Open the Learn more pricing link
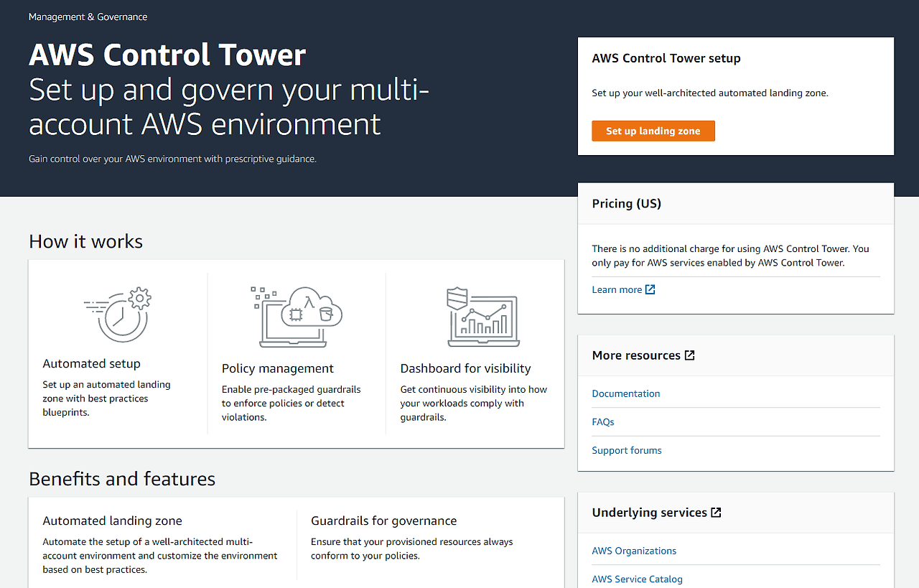Image resolution: width=919 pixels, height=588 pixels. [x=617, y=289]
